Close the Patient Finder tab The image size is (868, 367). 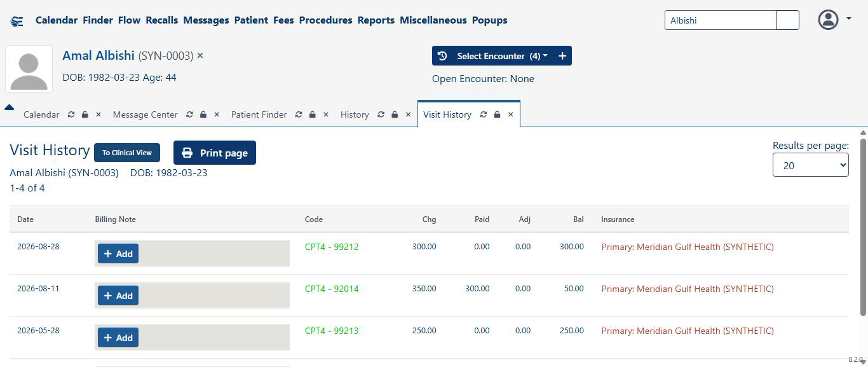click(x=326, y=114)
